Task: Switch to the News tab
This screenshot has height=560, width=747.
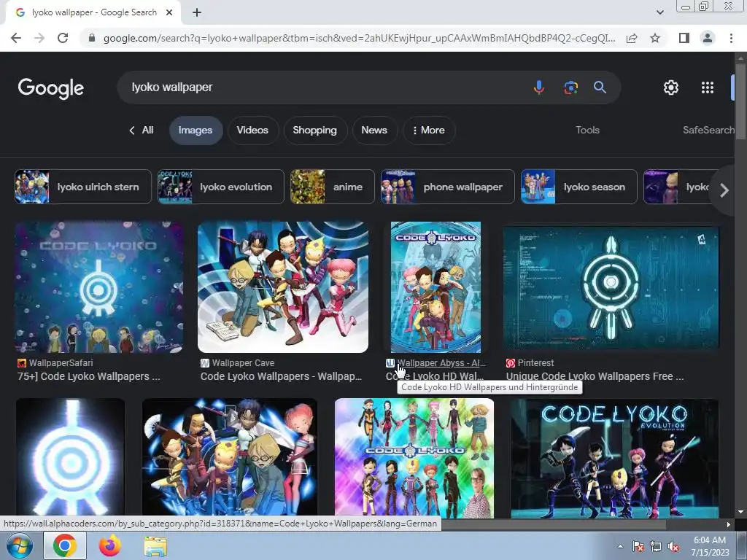Action: pos(374,131)
